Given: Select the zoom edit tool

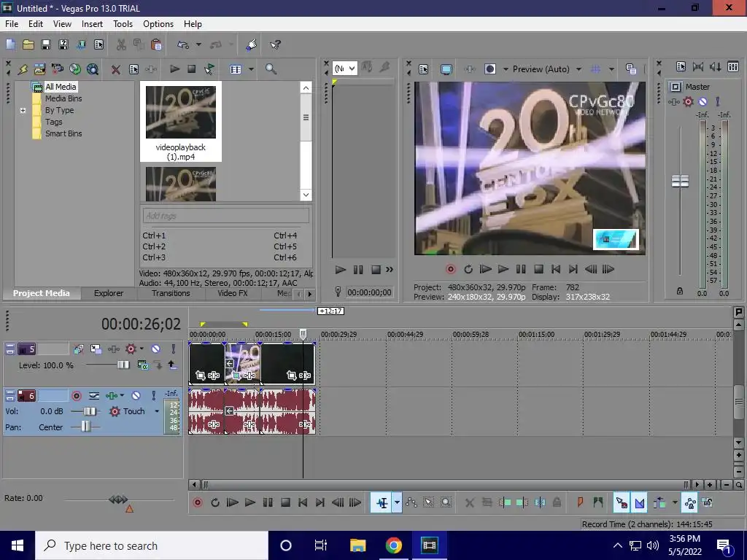Looking at the screenshot, I should [446, 502].
